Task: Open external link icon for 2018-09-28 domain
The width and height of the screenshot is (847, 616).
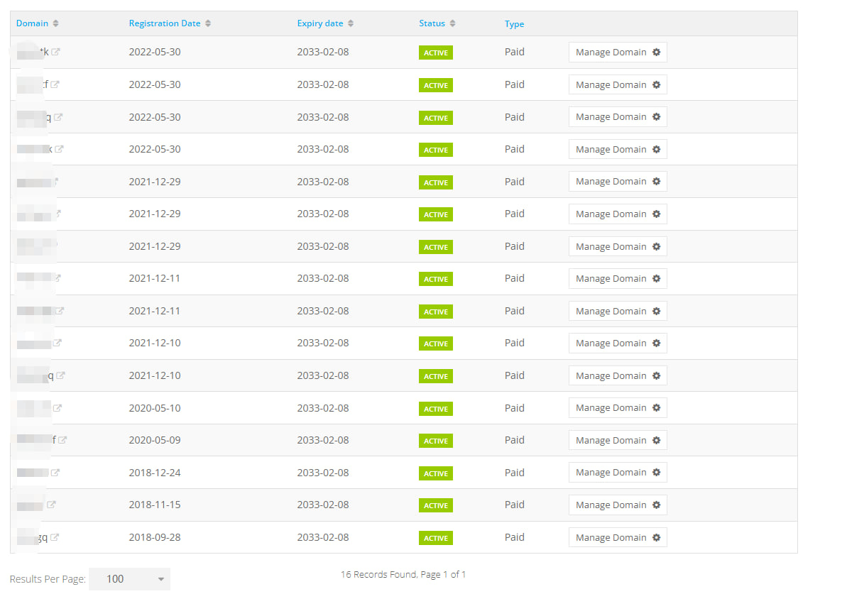Action: [55, 537]
